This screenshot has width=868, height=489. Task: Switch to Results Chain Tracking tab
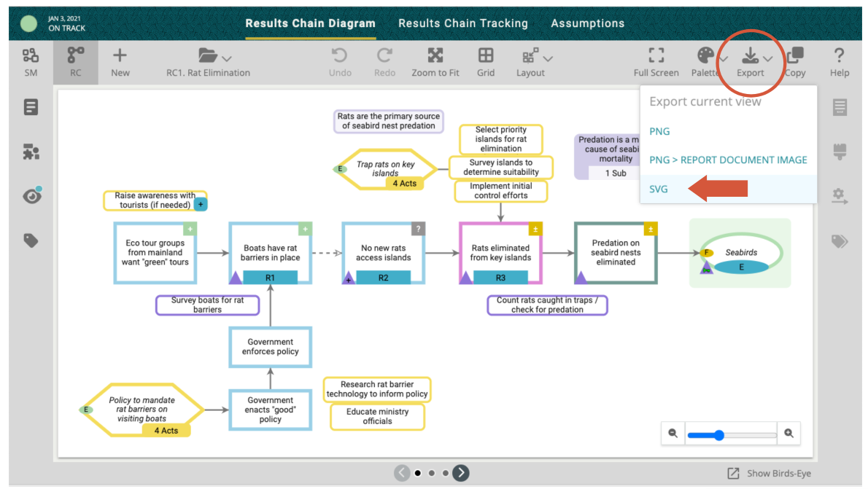[462, 23]
